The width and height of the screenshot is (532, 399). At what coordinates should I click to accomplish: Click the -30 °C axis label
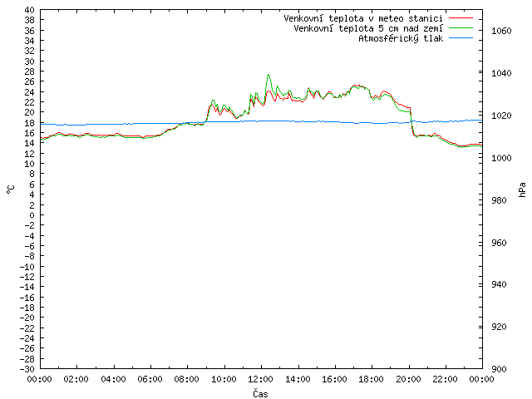[x=27, y=369]
